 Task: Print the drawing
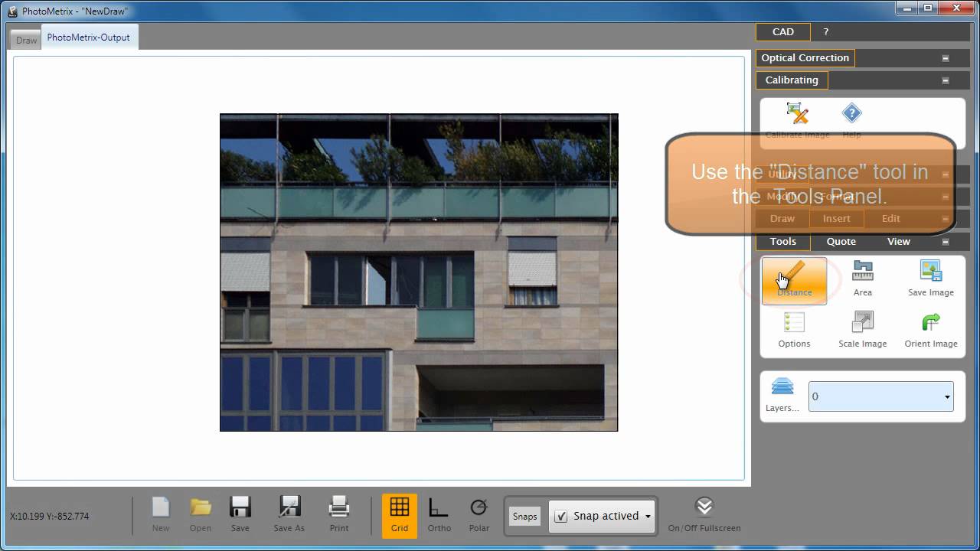(x=339, y=514)
